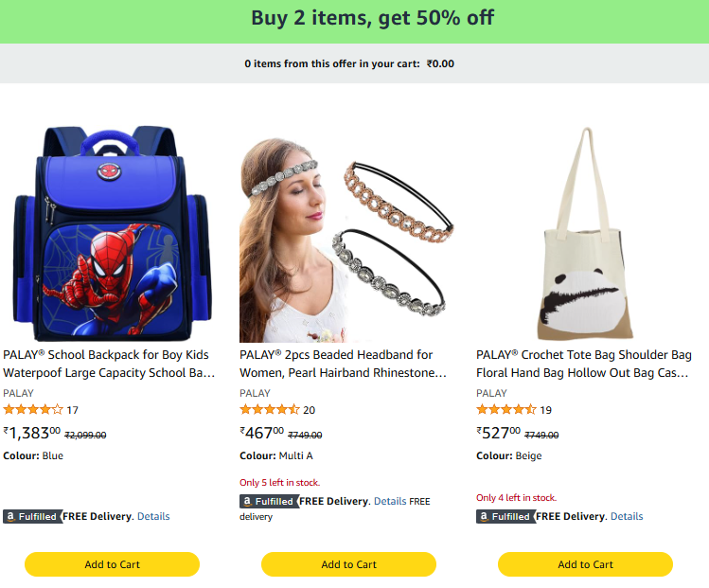Open delivery Details link for the backpack
709x588 pixels.
pyautogui.click(x=153, y=517)
